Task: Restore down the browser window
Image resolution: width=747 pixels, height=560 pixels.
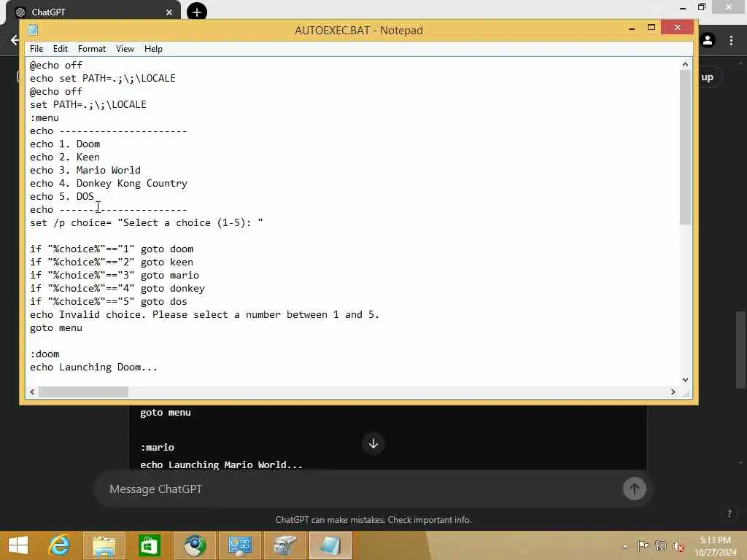Action: pyautogui.click(x=701, y=7)
